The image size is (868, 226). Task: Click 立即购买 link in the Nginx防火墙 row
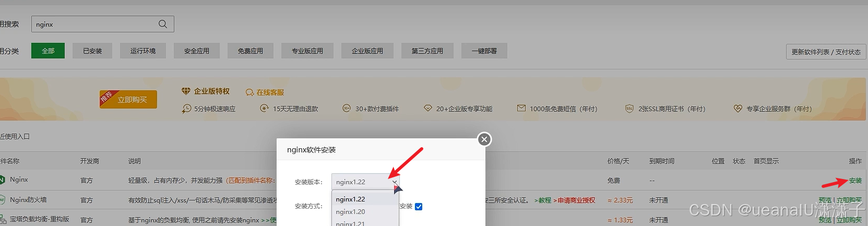[850, 200]
